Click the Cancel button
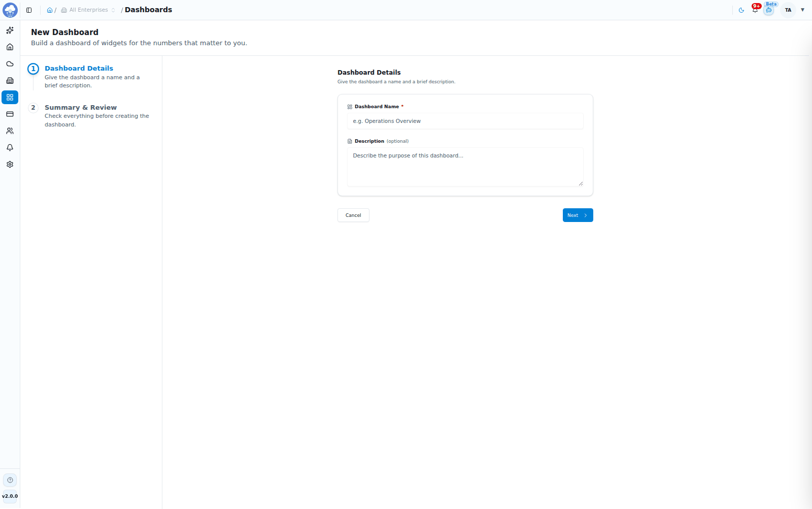This screenshot has width=812, height=509. click(x=353, y=215)
